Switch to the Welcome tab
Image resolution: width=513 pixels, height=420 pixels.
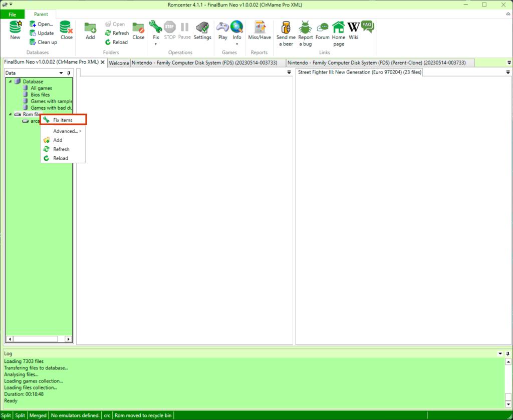tap(119, 63)
